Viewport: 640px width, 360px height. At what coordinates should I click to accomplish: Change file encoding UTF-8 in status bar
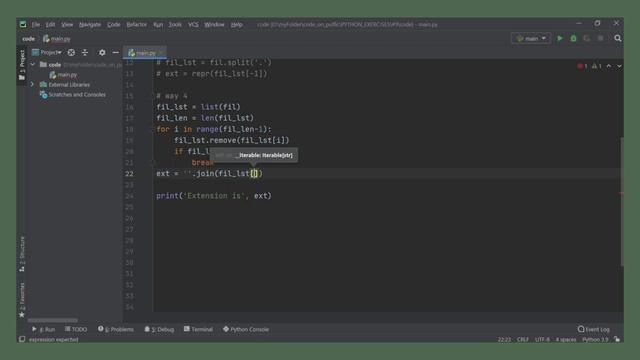click(x=542, y=340)
